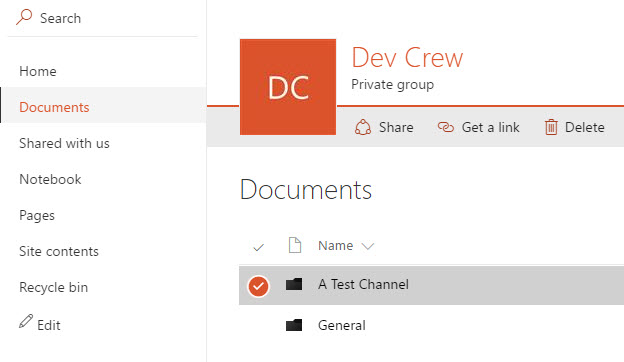
Task: Open the Recycle bin
Action: tap(53, 287)
